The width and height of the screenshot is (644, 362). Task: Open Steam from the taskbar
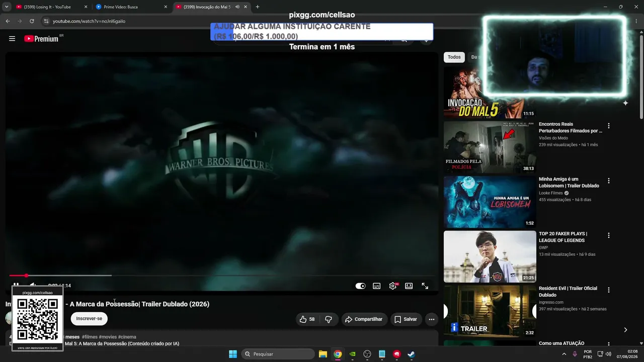coord(411,354)
